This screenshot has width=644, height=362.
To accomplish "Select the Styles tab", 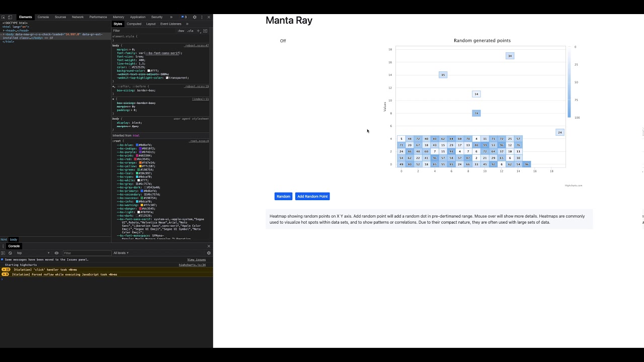I will coord(118,24).
